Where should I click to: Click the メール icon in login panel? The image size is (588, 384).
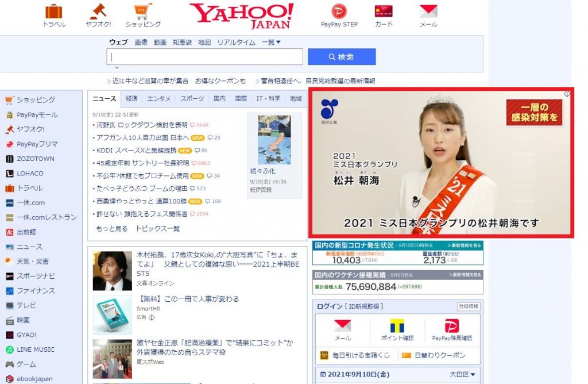click(342, 326)
